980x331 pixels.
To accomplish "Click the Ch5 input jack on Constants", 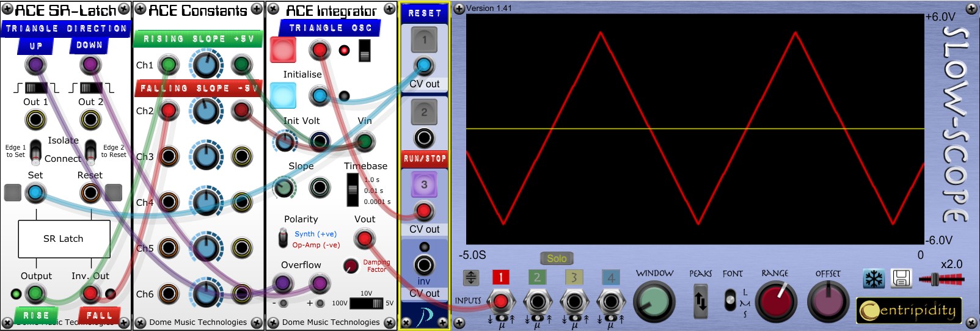I will pos(169,248).
